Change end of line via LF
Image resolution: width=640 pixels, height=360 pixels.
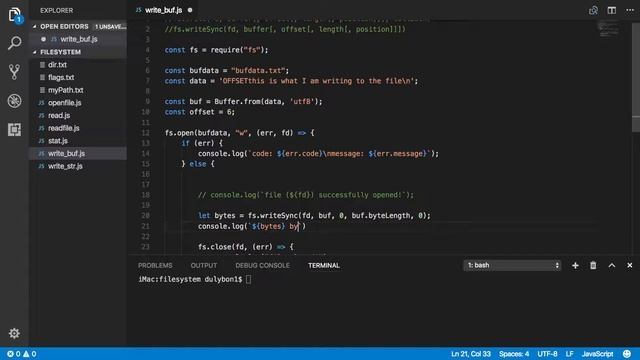[x=569, y=354]
